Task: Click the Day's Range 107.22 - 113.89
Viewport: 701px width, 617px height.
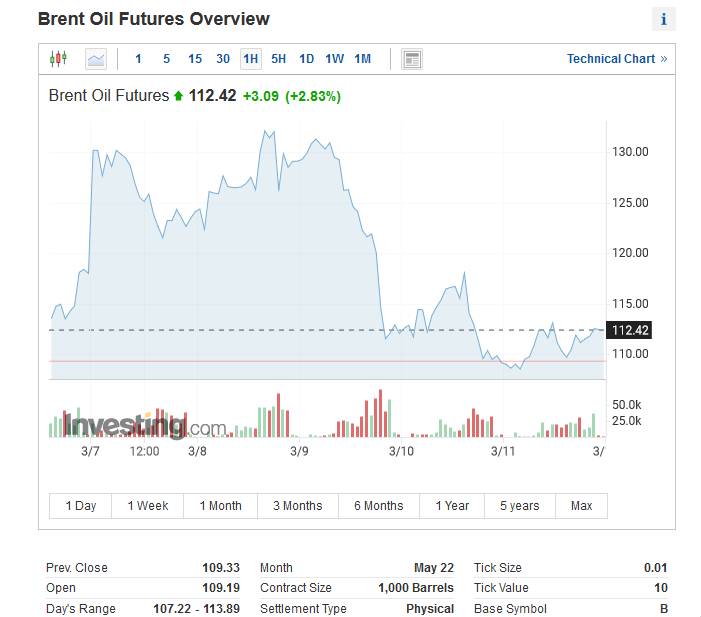Action: pos(196,609)
